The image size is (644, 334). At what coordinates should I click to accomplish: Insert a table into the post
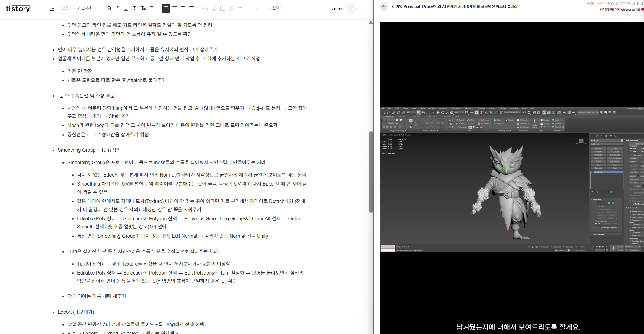[x=223, y=8]
